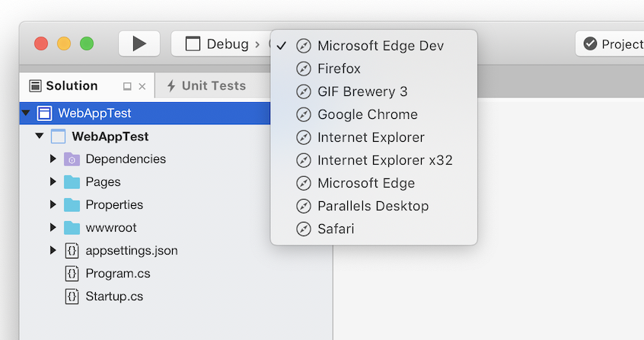This screenshot has height=340, width=644.
Task: Select checked Microsoft Edge Dev entry
Action: coord(380,46)
